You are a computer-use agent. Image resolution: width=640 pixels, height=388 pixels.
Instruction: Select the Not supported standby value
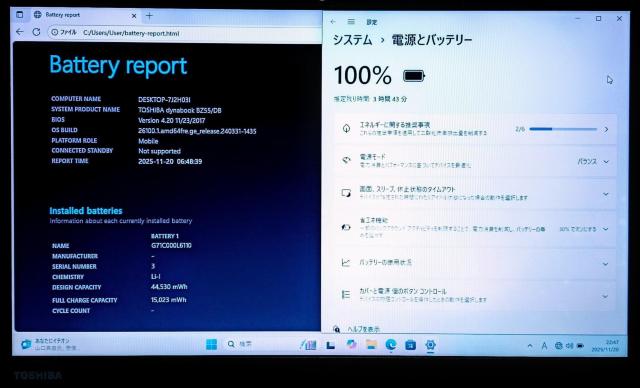click(159, 151)
